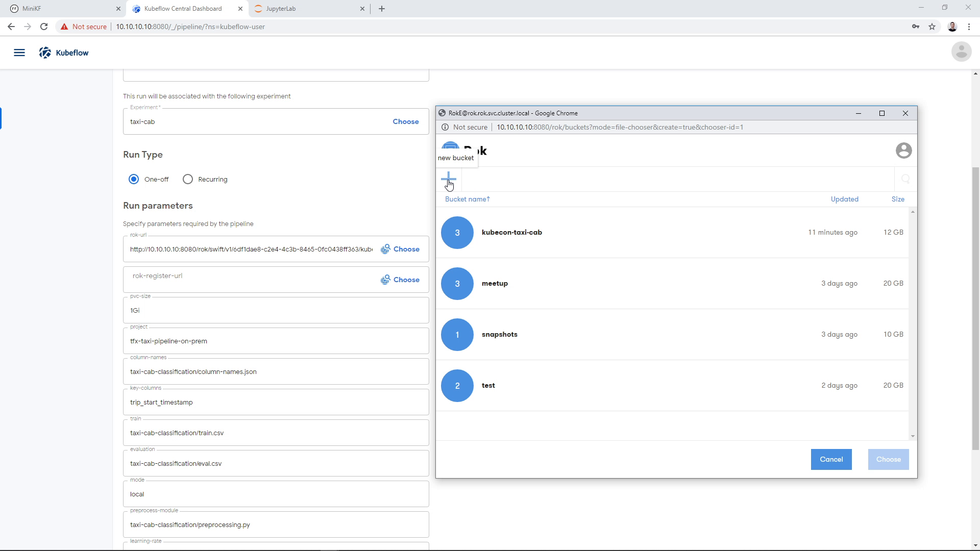This screenshot has width=980, height=551.
Task: Close the Kubeflow Central Dashboard tab
Action: 240,9
